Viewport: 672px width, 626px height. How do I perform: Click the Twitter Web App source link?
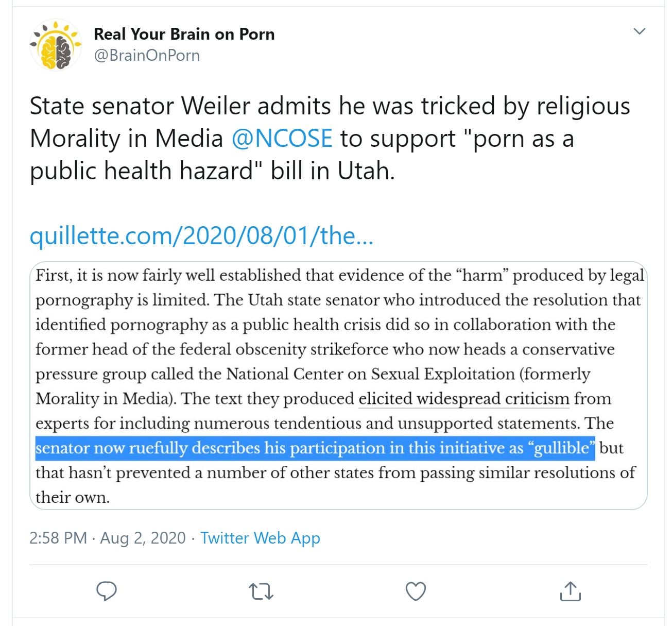[260, 538]
